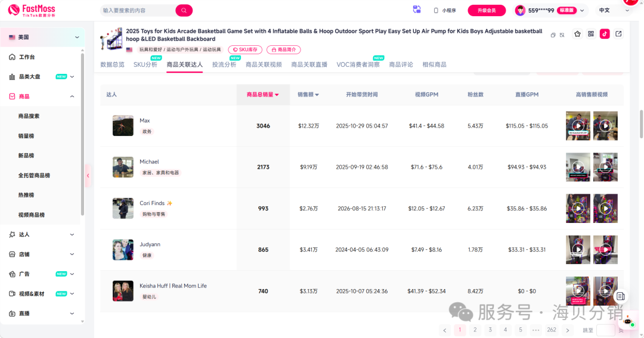This screenshot has height=338, width=644.
Task: Expand the 品类大盘 menu chevron
Action: click(72, 77)
